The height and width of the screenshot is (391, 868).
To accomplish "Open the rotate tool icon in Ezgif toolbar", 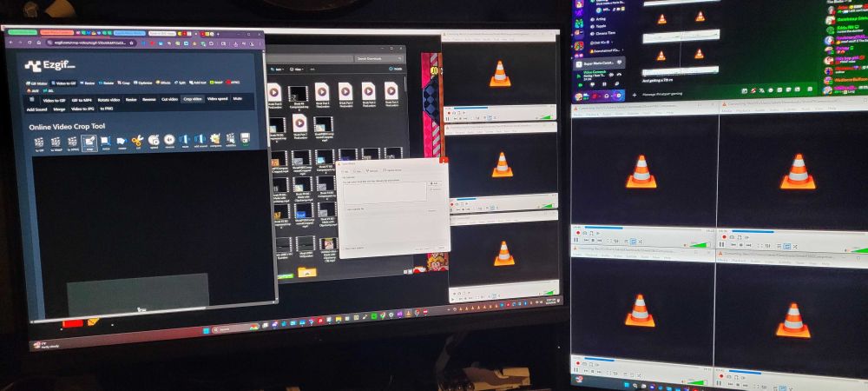I will point(122,142).
